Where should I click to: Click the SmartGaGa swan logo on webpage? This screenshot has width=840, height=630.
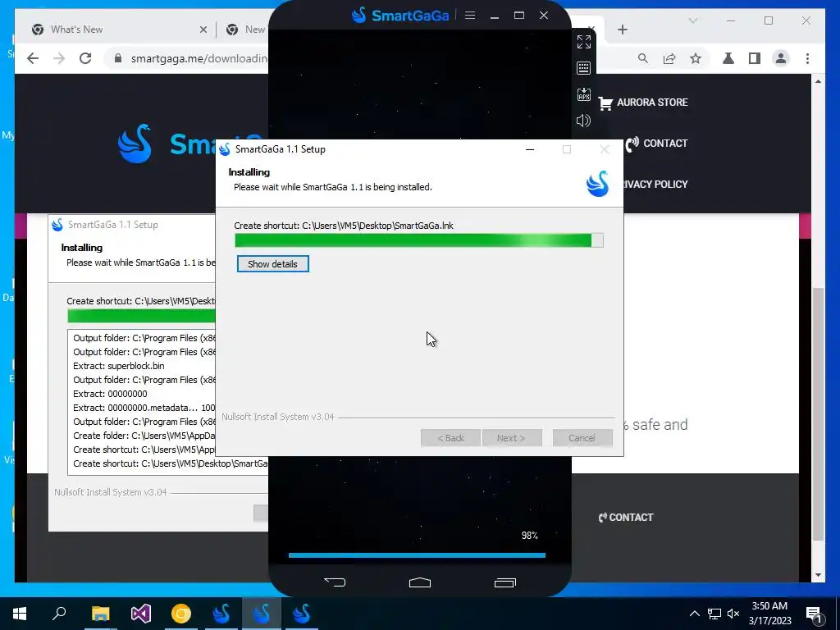coord(135,144)
